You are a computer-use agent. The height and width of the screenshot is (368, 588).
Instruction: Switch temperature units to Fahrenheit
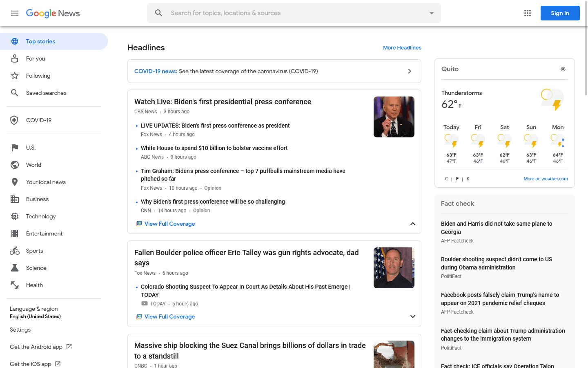coord(457,179)
